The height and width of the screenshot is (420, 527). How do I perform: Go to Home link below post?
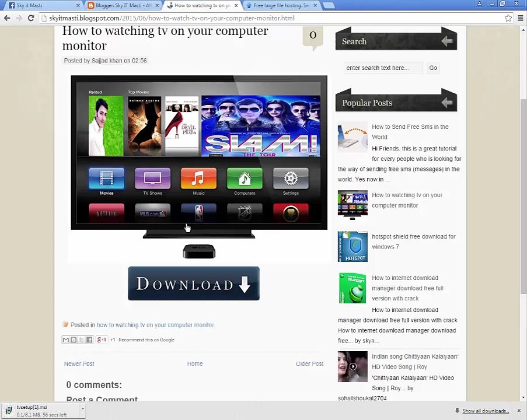click(195, 363)
